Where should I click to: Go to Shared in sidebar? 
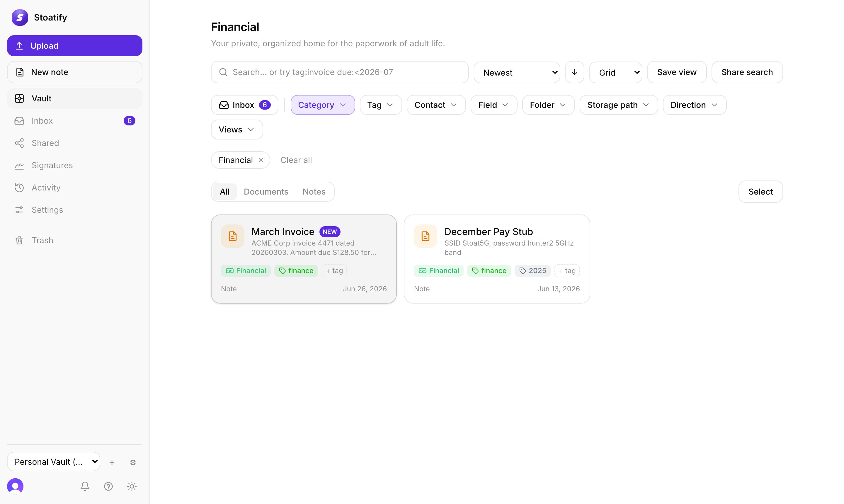pos(75,143)
